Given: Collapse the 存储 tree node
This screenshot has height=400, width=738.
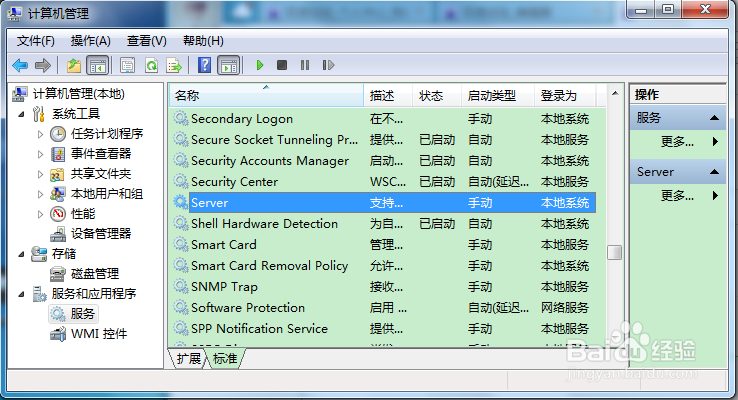Looking at the screenshot, I should pos(21,254).
